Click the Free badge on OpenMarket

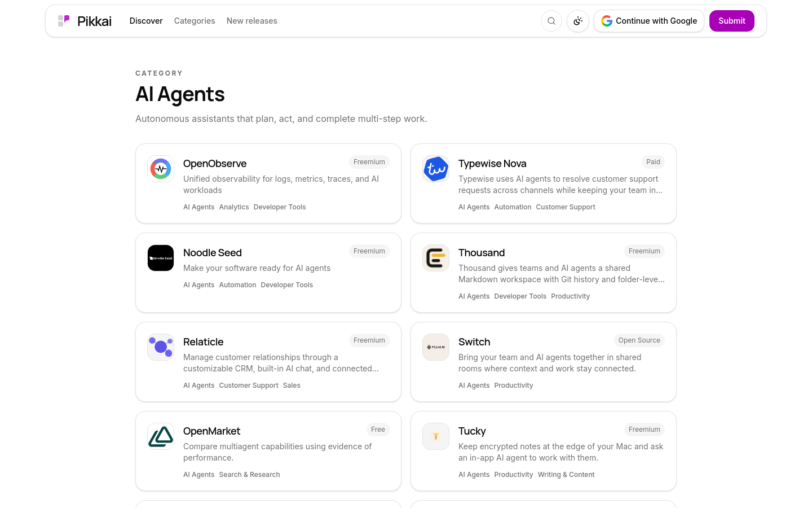[378, 430]
